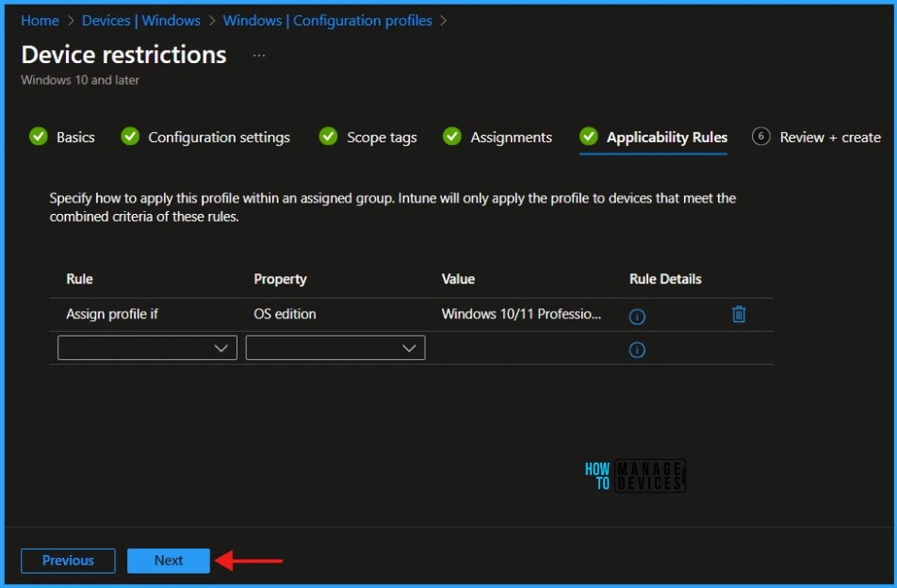This screenshot has width=897, height=588.
Task: View rule details info for OS edition row
Action: pyautogui.click(x=637, y=317)
